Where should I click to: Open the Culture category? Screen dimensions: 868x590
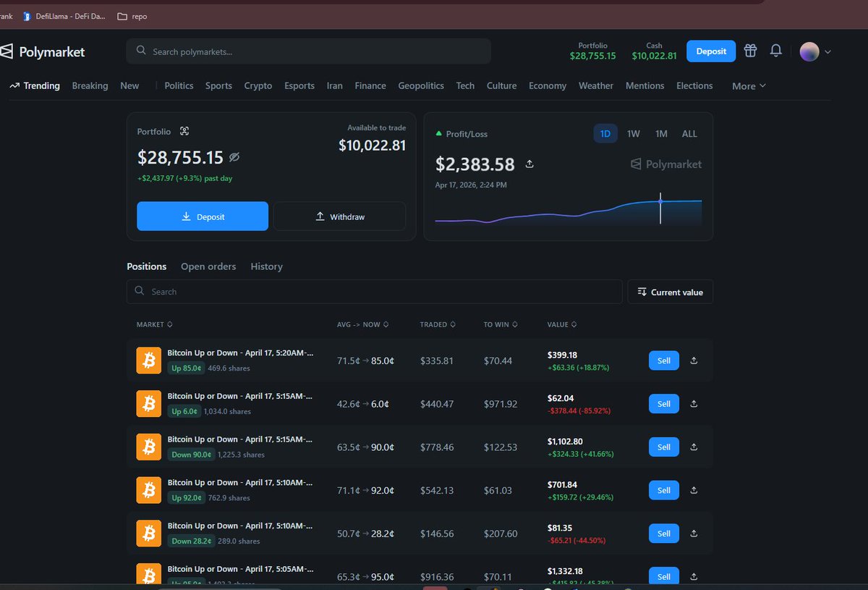tap(501, 85)
